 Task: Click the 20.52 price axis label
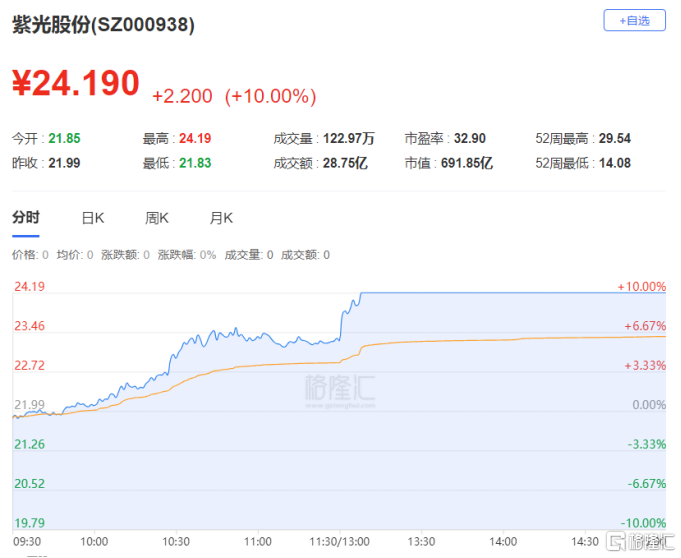tap(30, 484)
